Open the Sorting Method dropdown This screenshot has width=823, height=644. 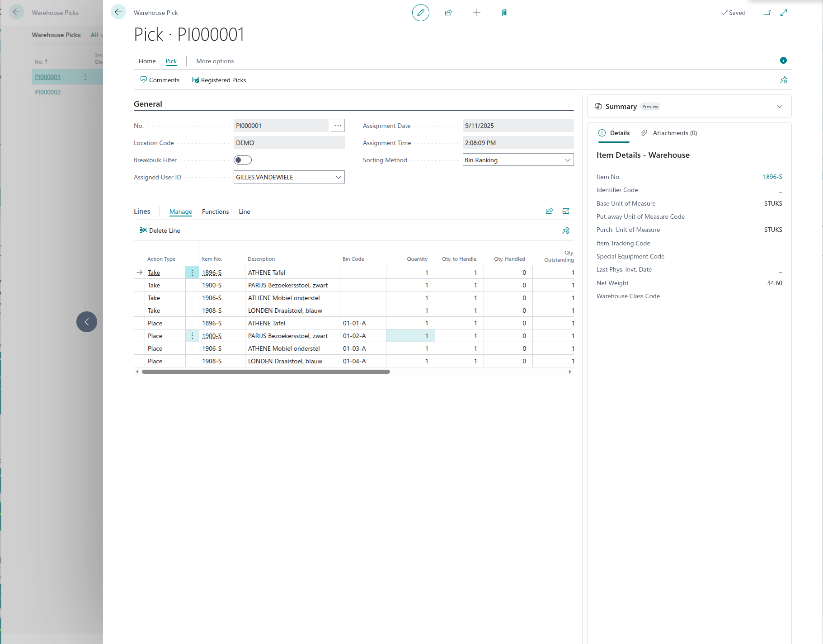(x=567, y=160)
